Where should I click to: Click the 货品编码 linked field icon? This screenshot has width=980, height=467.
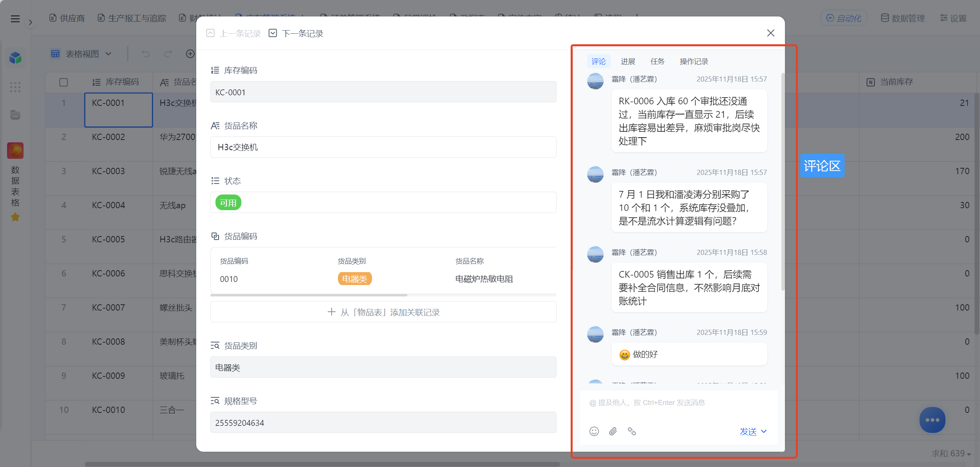(215, 236)
